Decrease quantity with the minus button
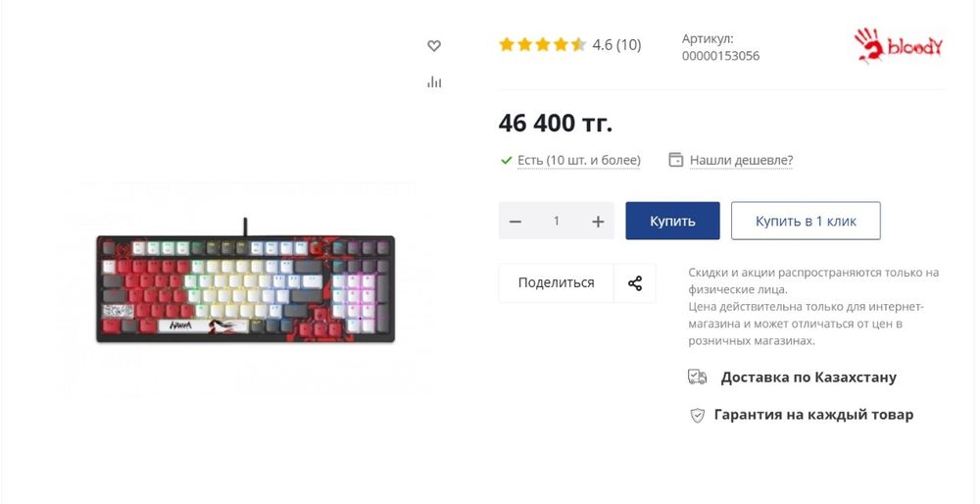 click(515, 222)
